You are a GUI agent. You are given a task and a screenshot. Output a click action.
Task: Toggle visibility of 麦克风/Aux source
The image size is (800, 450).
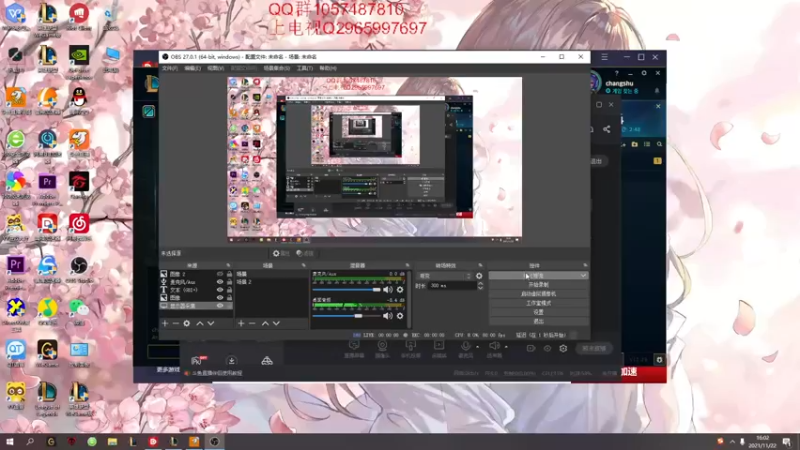pos(220,282)
